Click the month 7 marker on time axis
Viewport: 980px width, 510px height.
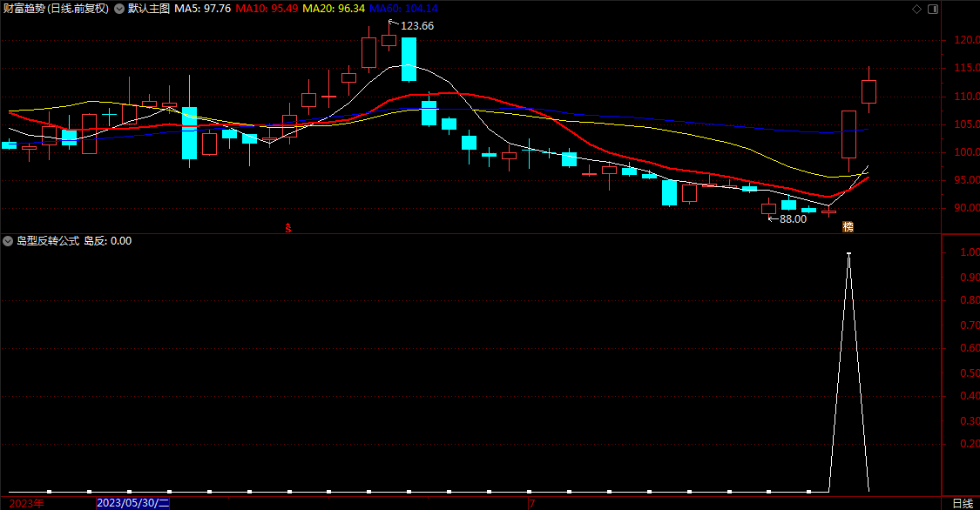coord(532,503)
